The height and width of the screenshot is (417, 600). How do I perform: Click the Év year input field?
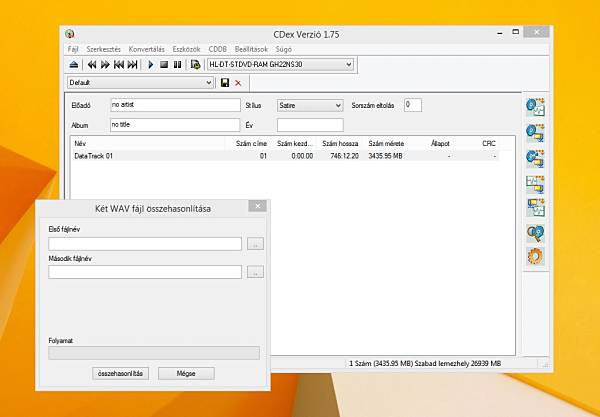(310, 125)
